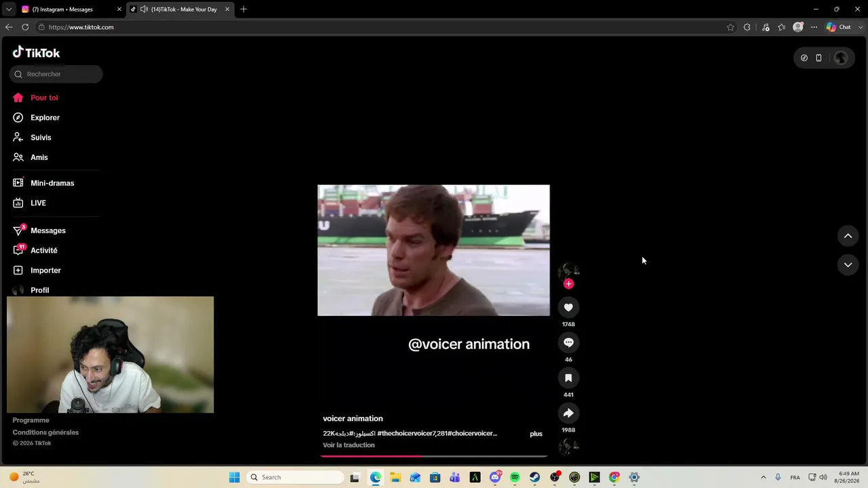Open the browser favorites list icon
Image resolution: width=868 pixels, height=488 pixels.
pyautogui.click(x=782, y=27)
